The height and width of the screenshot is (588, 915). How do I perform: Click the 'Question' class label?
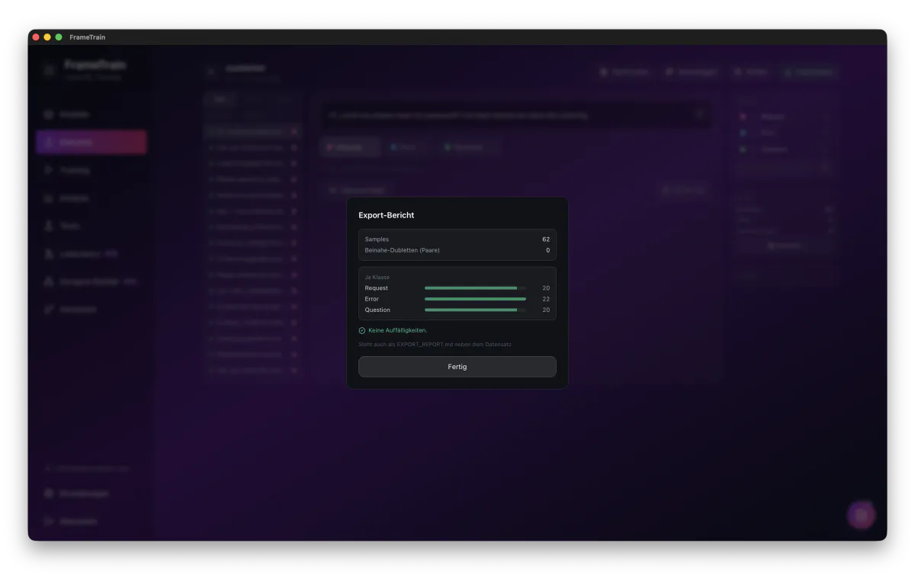click(x=377, y=310)
